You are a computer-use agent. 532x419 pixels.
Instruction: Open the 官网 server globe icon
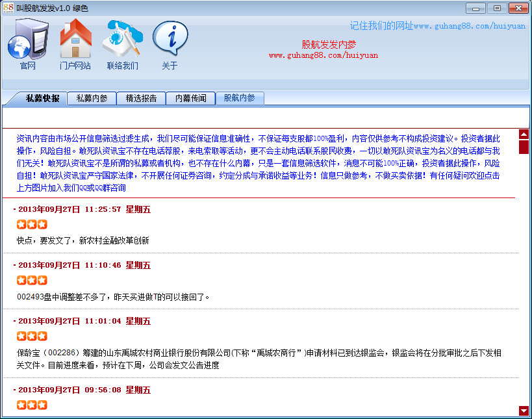(x=28, y=39)
